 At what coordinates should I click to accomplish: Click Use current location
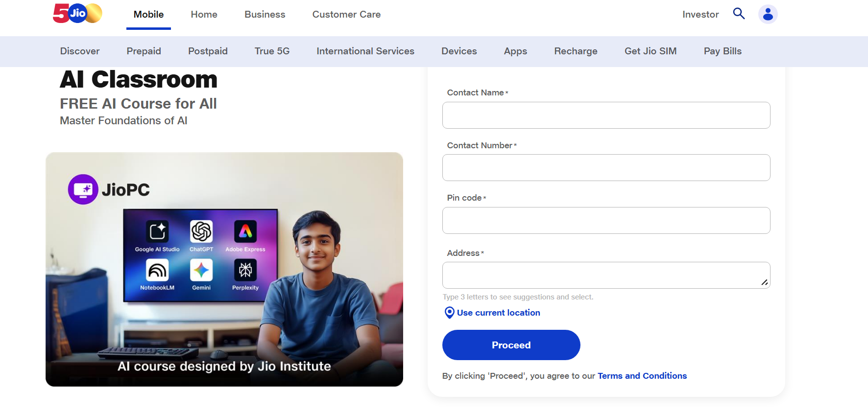coord(498,313)
